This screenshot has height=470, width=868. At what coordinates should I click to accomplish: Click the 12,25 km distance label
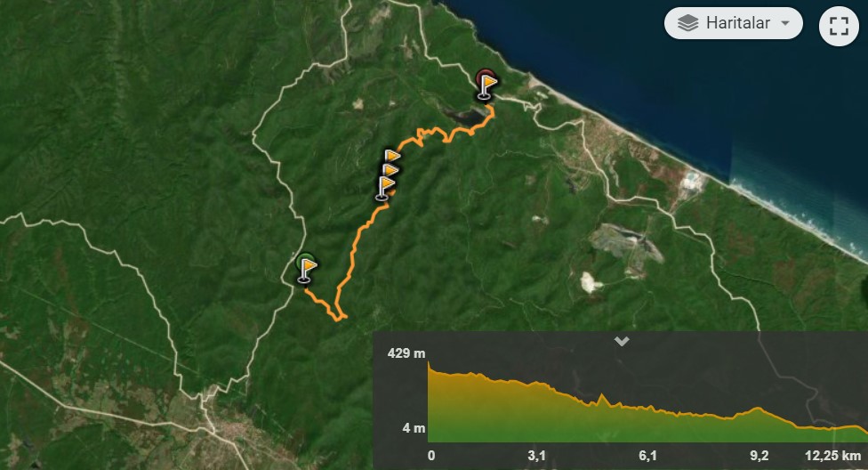click(x=833, y=456)
